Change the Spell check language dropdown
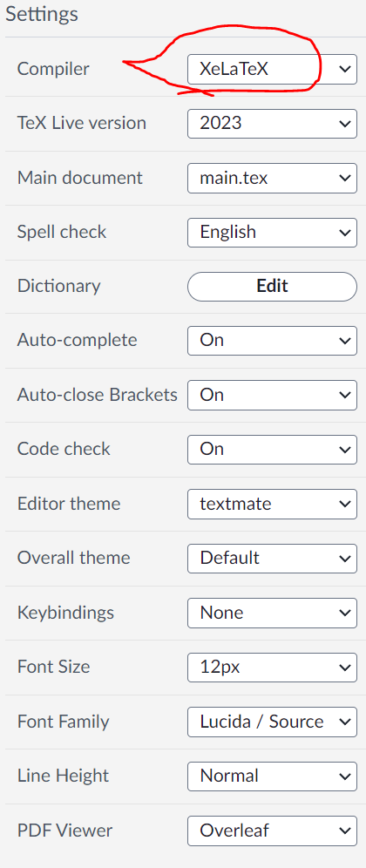The height and width of the screenshot is (868, 366). (272, 232)
